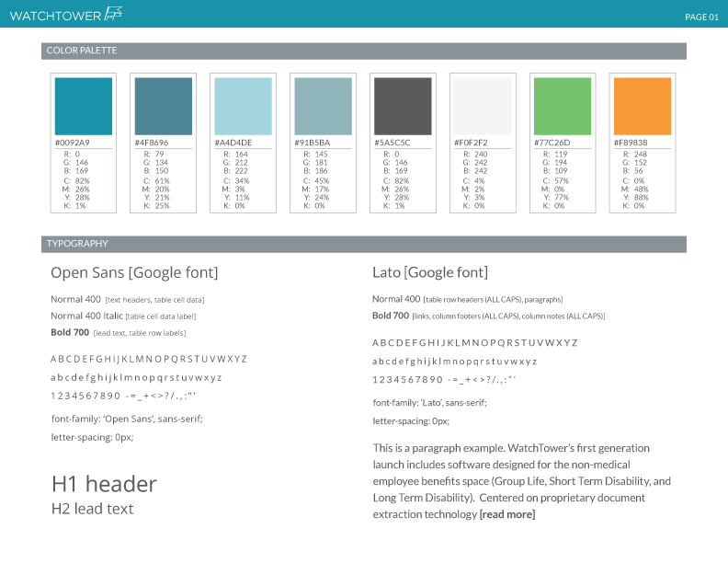Click the [read more] link

click(507, 514)
